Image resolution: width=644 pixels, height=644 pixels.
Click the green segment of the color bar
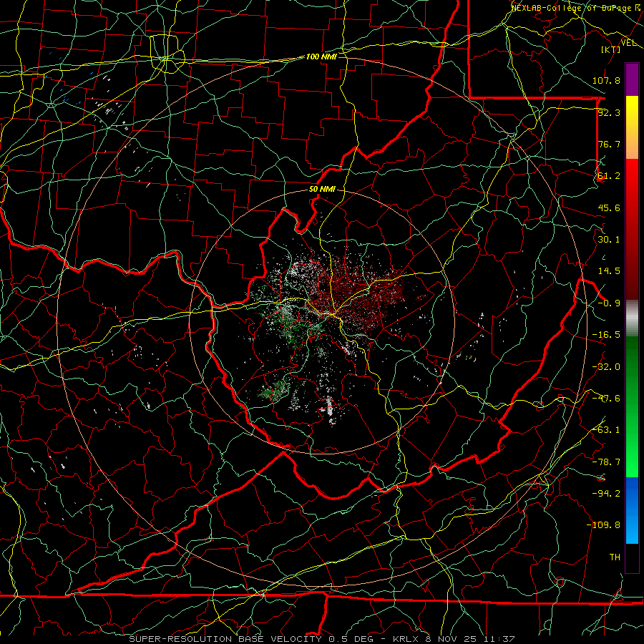[632, 406]
